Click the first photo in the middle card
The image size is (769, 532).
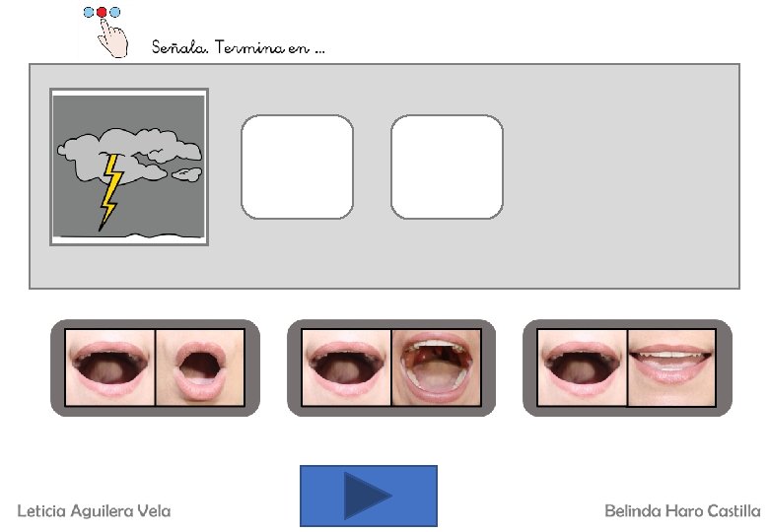346,367
